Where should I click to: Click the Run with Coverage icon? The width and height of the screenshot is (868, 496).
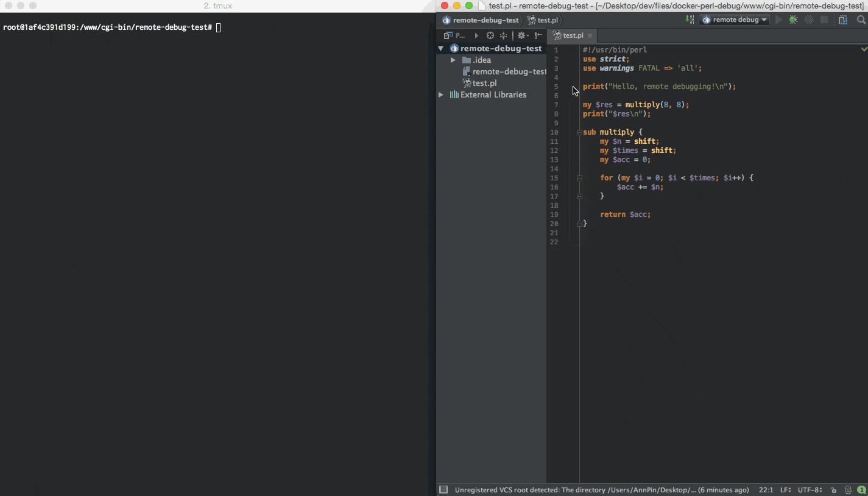tap(809, 19)
